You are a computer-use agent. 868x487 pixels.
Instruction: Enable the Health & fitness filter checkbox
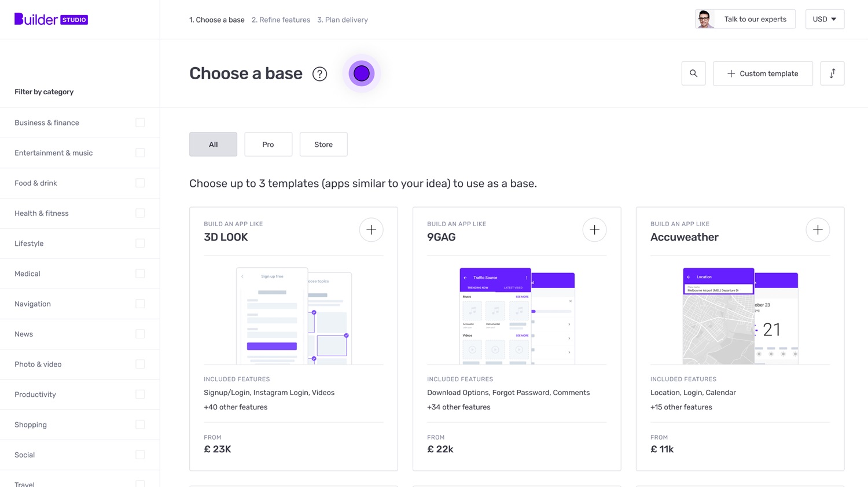(x=140, y=213)
